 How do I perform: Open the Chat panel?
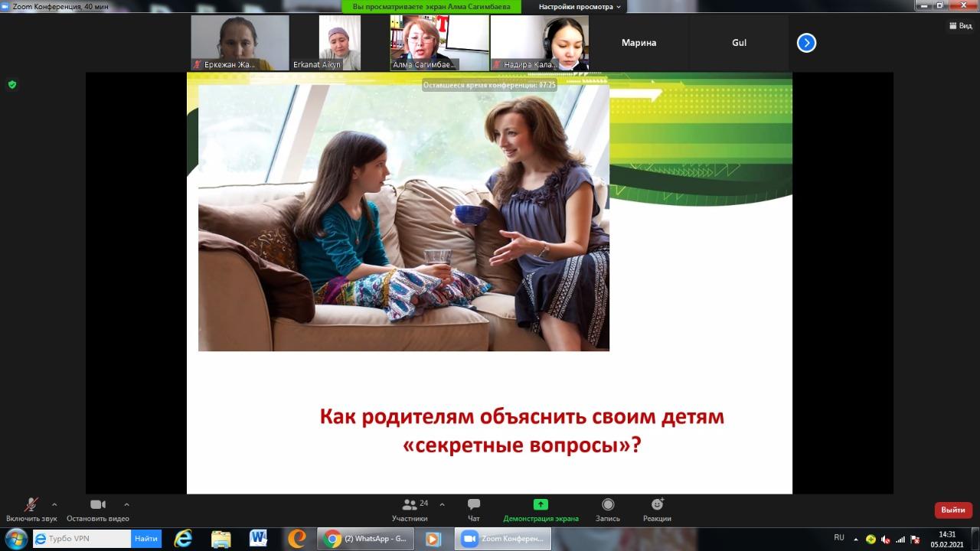473,505
